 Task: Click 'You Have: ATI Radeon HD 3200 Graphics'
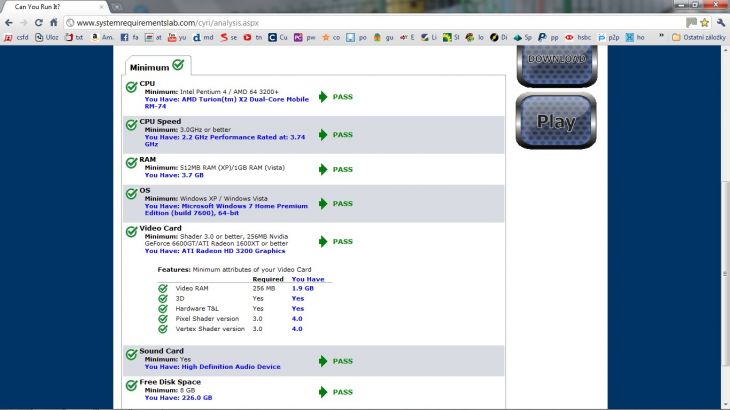click(215, 251)
